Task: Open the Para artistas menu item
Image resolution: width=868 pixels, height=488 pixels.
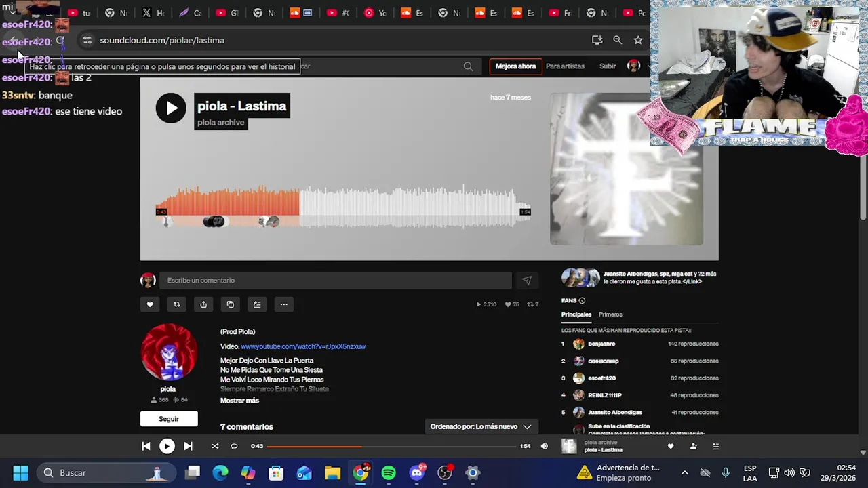Action: [565, 66]
